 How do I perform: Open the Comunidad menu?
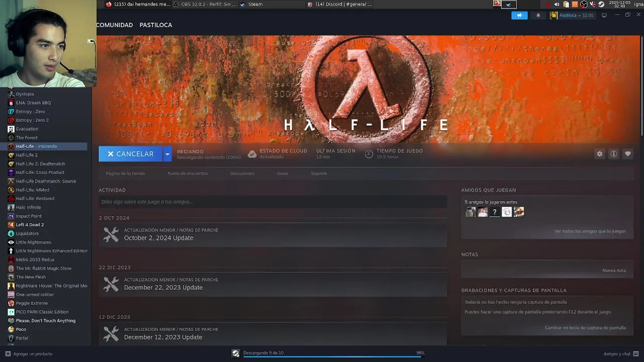115,25
